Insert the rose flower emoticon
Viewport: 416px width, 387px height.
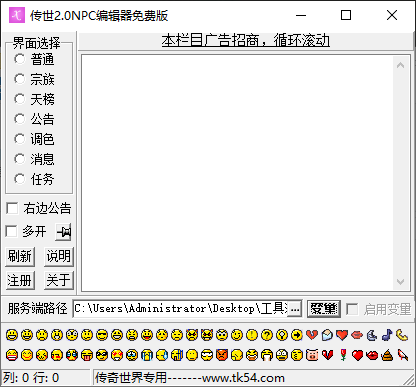[x=343, y=355]
